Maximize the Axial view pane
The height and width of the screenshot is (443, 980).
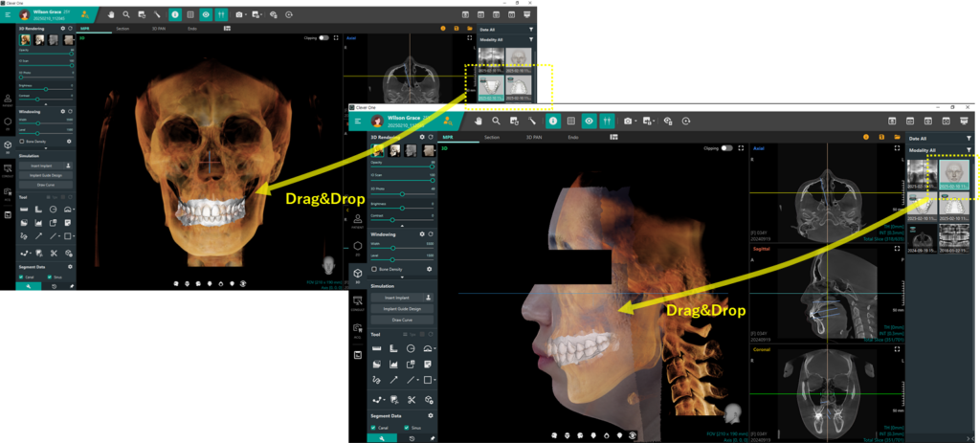coord(897,148)
